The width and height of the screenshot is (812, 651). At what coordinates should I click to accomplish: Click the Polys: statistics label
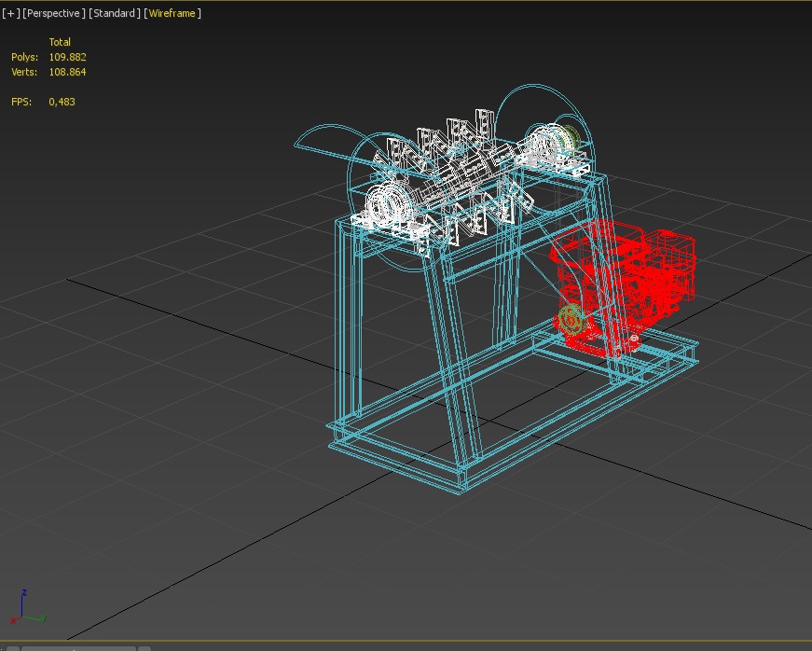point(25,57)
